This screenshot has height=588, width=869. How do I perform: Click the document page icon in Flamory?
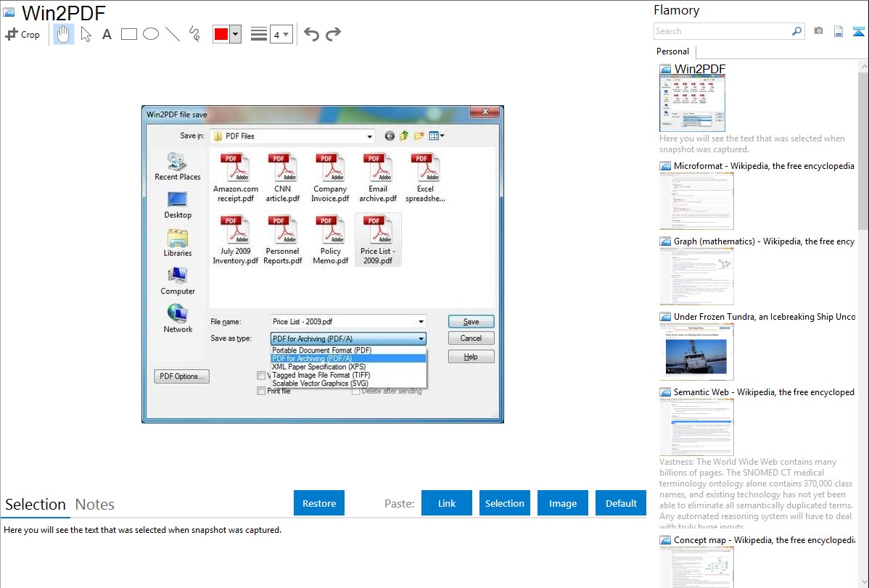pyautogui.click(x=839, y=32)
